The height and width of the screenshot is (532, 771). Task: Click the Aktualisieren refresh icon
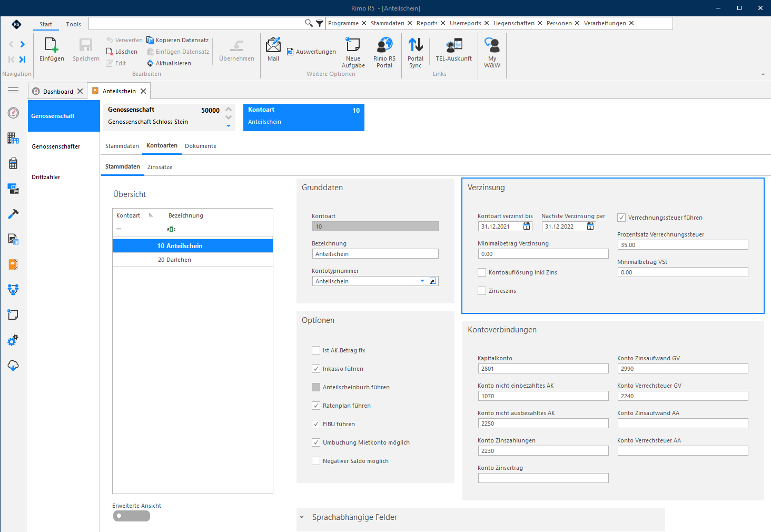[150, 63]
